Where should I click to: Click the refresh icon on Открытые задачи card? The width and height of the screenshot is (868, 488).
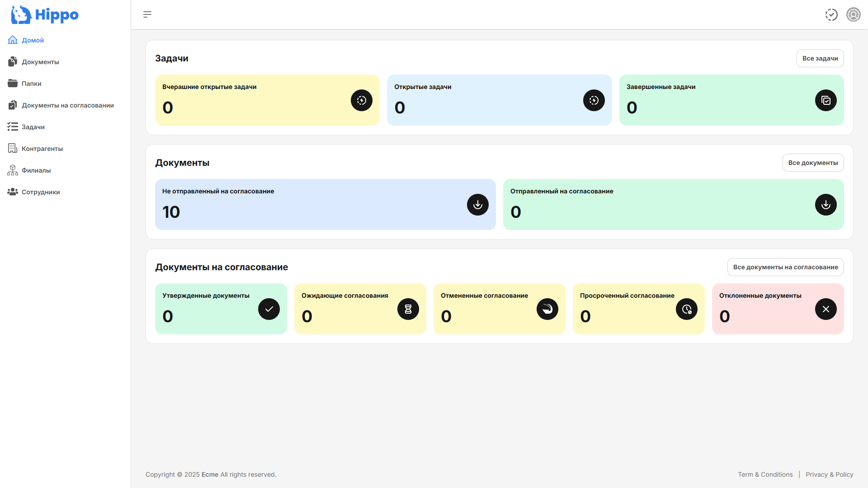[x=594, y=100]
